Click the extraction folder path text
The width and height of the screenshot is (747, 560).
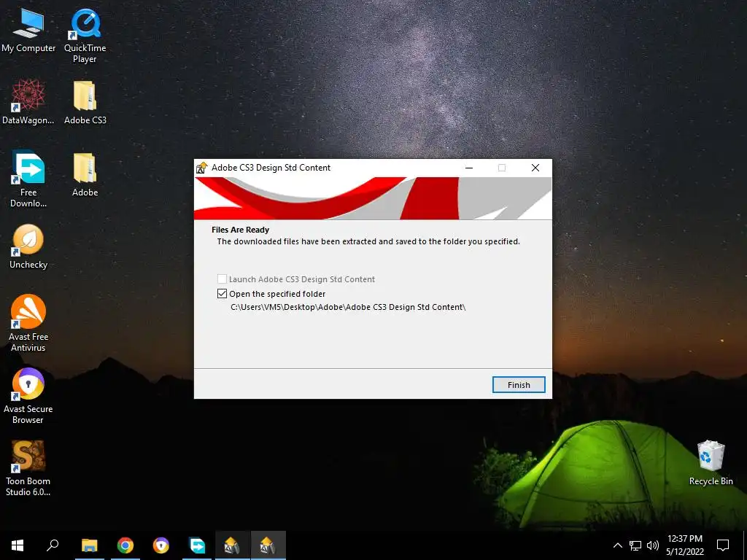348,307
